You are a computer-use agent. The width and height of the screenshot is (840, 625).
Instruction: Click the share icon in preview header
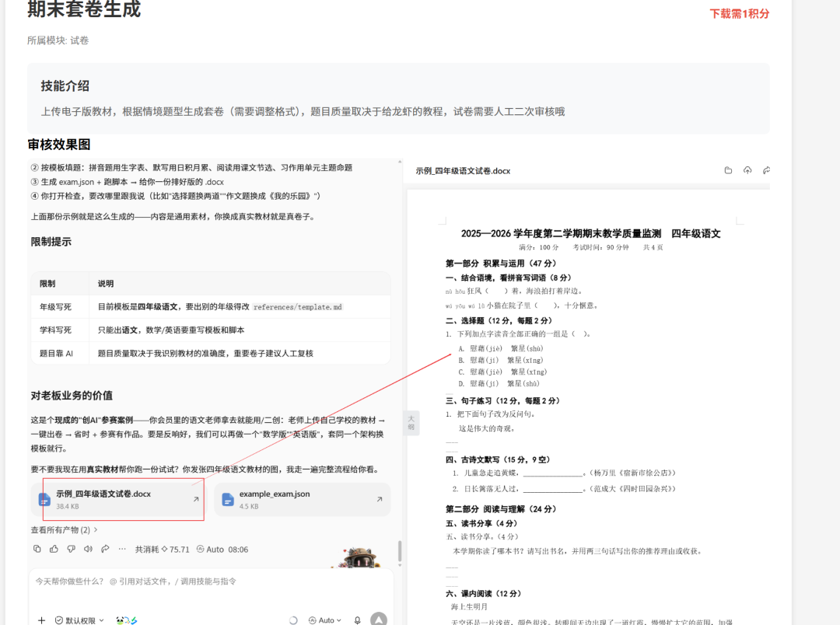pos(767,170)
